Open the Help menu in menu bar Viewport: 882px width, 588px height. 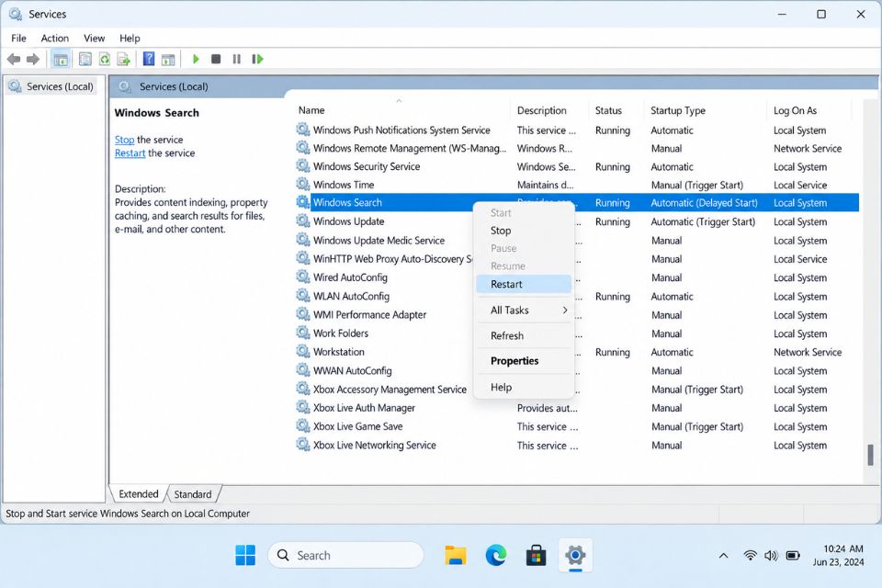click(130, 39)
